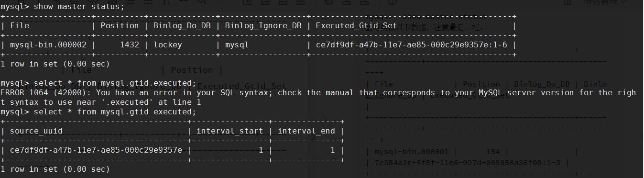The image size is (644, 178).
Task: Click the Position value 1432
Action: pyautogui.click(x=130, y=45)
